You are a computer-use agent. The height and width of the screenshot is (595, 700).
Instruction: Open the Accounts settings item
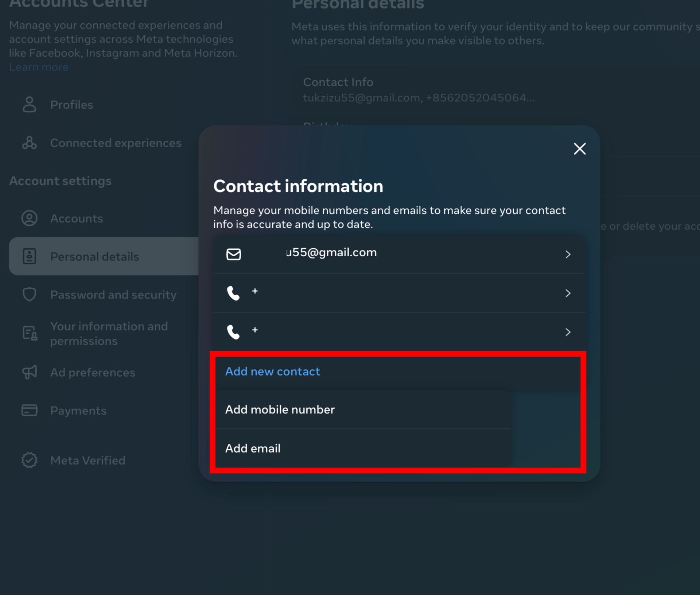[77, 218]
